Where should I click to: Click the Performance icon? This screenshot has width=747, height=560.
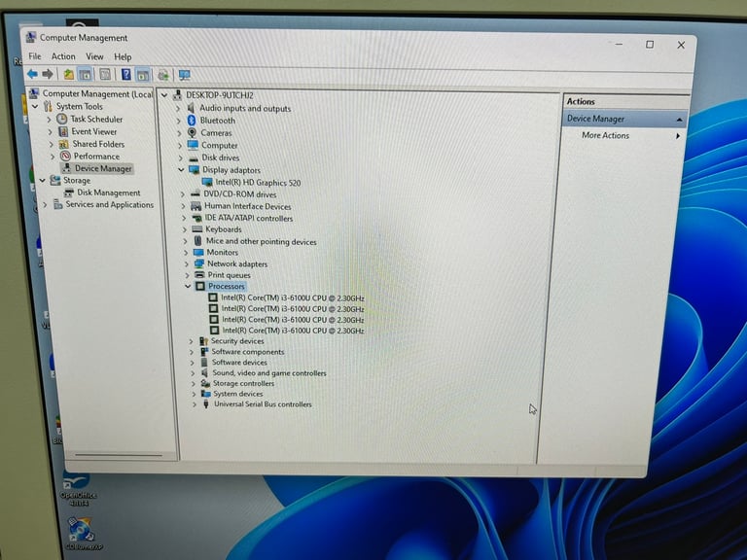tap(65, 157)
